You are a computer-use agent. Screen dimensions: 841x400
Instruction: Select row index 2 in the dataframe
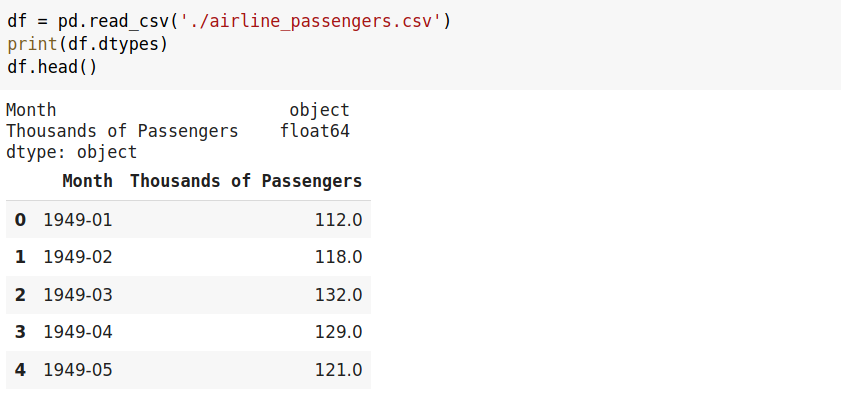(x=20, y=295)
